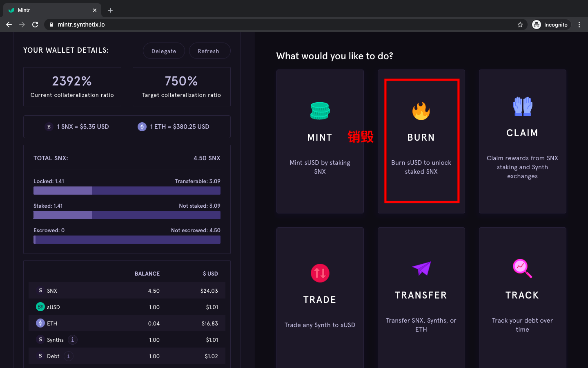588x368 pixels.
Task: Click the SNX icon in price row
Action: click(x=49, y=127)
